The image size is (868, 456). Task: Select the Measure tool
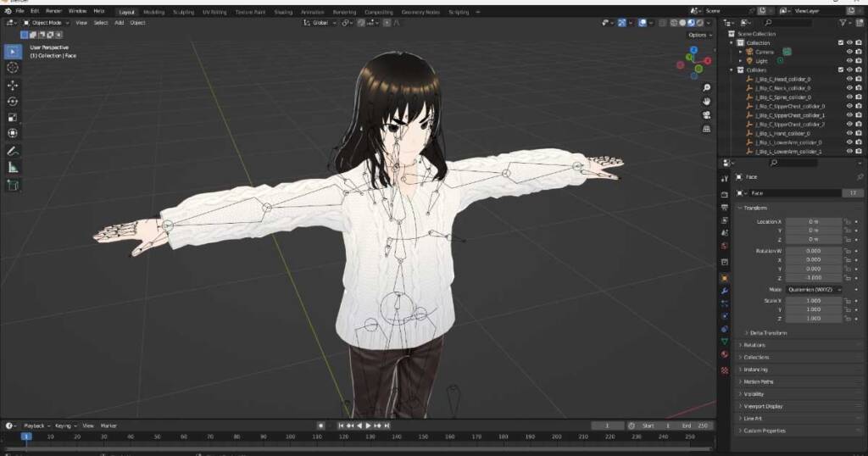(12, 168)
